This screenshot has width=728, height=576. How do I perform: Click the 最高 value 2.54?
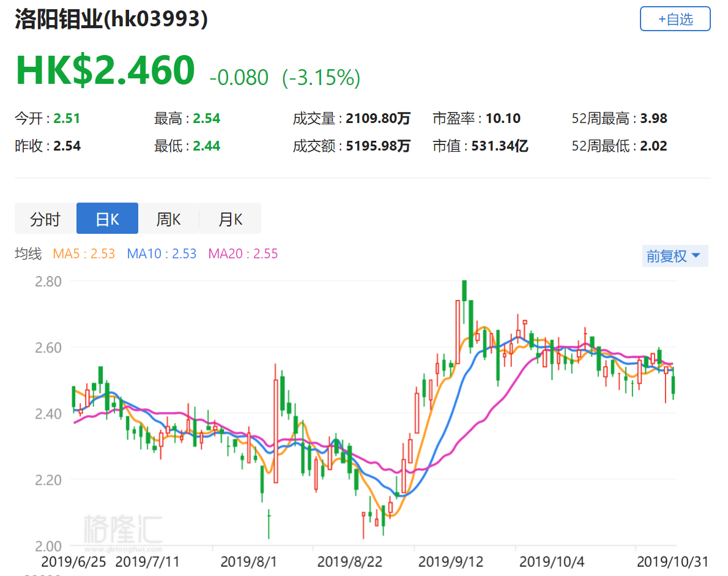pyautogui.click(x=207, y=119)
